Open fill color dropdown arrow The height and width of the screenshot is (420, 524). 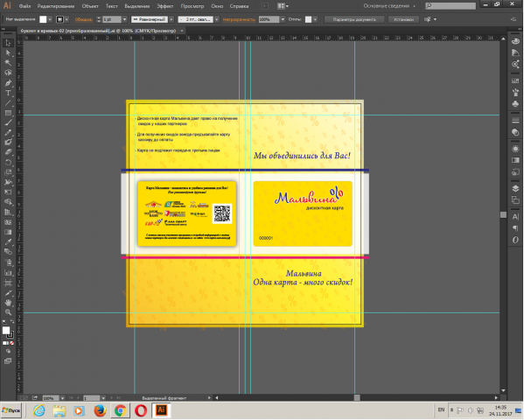pos(50,19)
